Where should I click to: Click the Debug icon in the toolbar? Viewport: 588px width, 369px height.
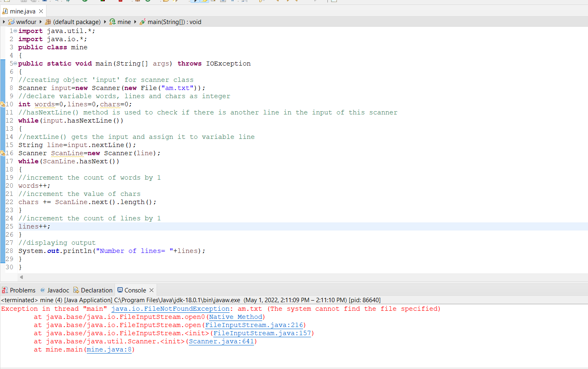click(x=69, y=2)
